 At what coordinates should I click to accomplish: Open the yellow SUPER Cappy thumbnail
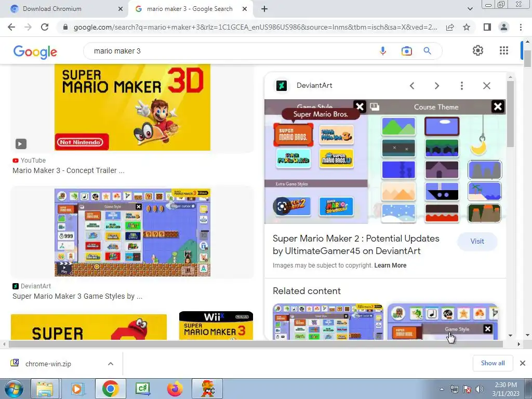coord(89,327)
